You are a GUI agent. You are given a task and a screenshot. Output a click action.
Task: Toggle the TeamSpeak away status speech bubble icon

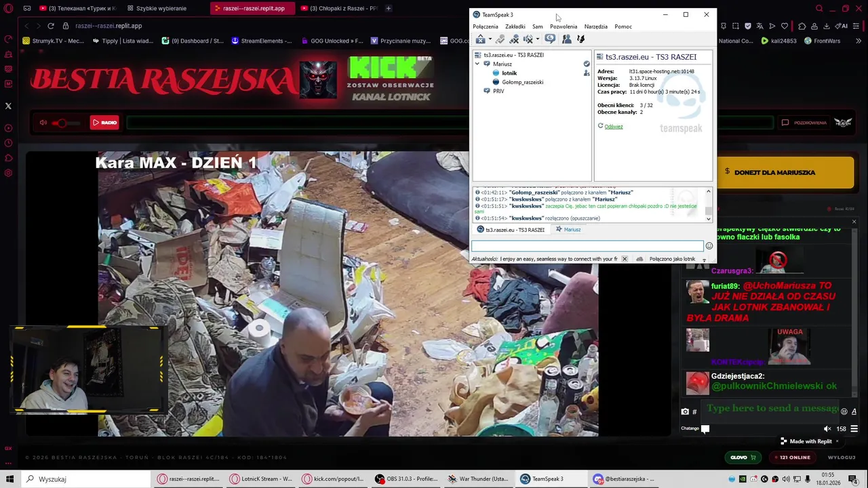pyautogui.click(x=550, y=39)
